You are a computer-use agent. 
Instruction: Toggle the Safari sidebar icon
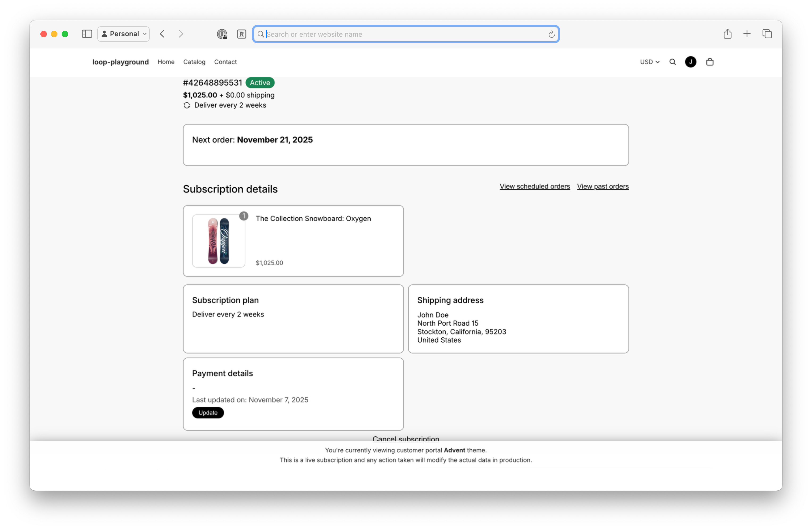(x=87, y=34)
